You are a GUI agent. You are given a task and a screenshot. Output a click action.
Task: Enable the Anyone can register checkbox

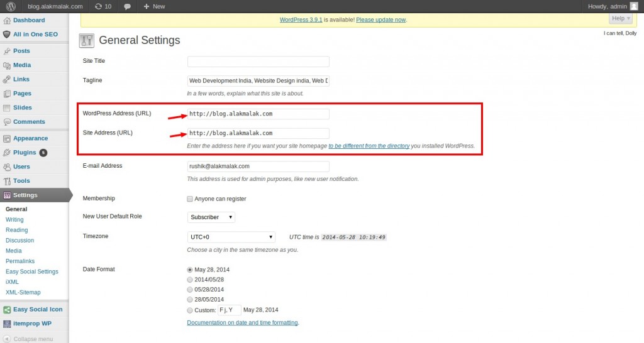click(x=190, y=199)
